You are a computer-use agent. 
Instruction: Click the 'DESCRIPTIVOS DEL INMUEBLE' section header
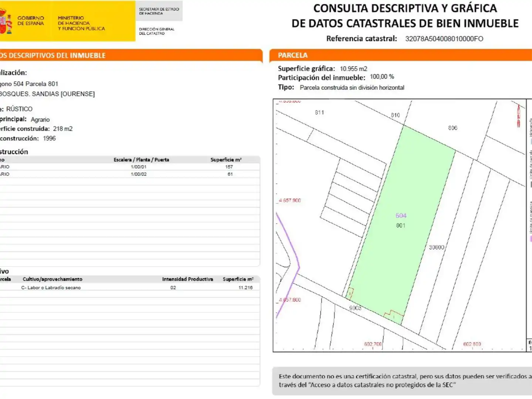(x=131, y=55)
